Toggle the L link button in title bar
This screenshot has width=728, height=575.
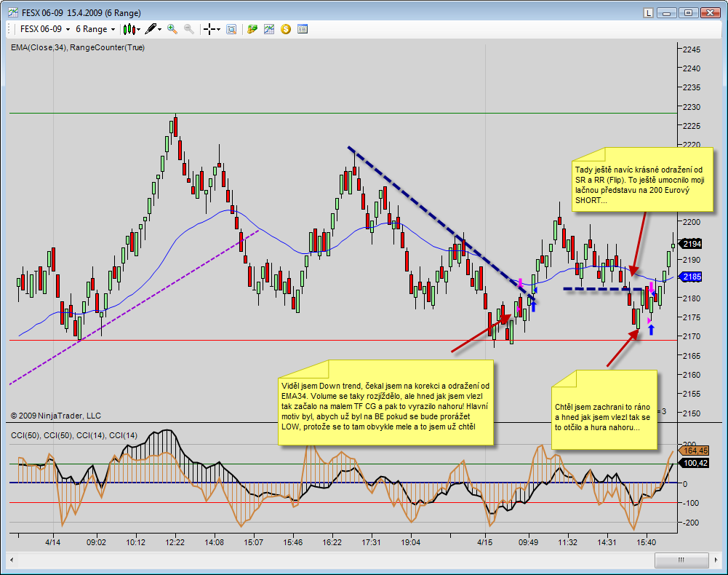coord(649,13)
